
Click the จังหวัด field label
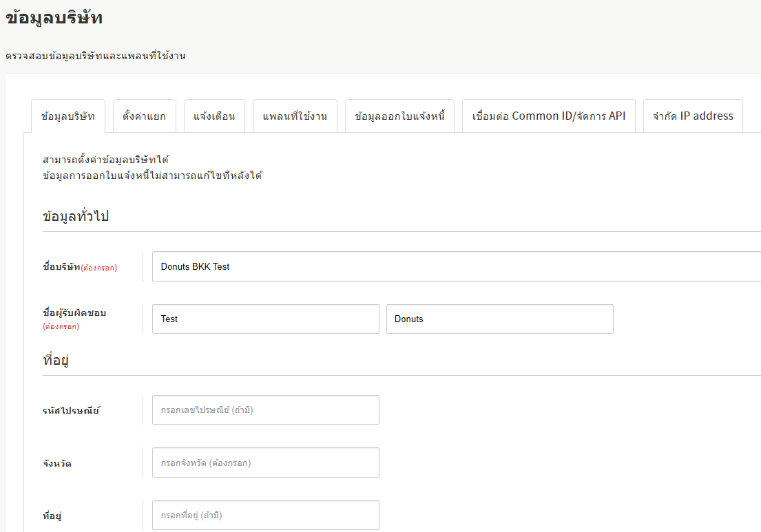coord(56,464)
